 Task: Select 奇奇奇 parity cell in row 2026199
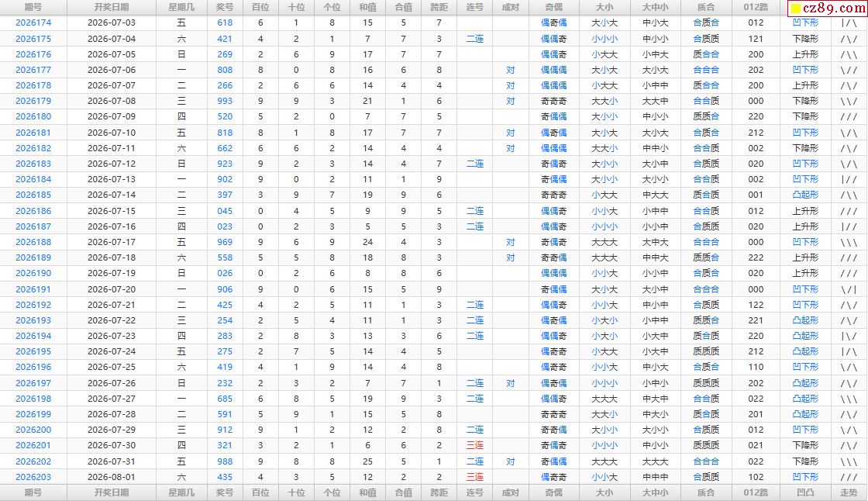pos(553,414)
